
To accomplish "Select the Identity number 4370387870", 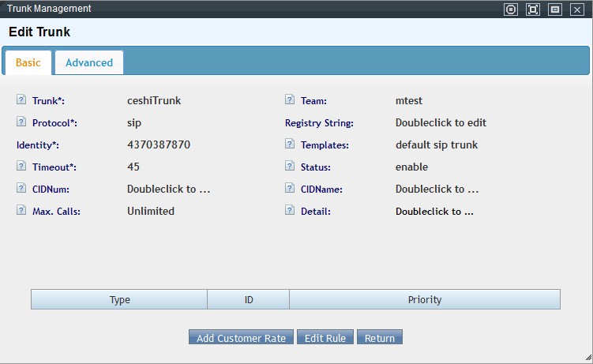I will point(159,145).
